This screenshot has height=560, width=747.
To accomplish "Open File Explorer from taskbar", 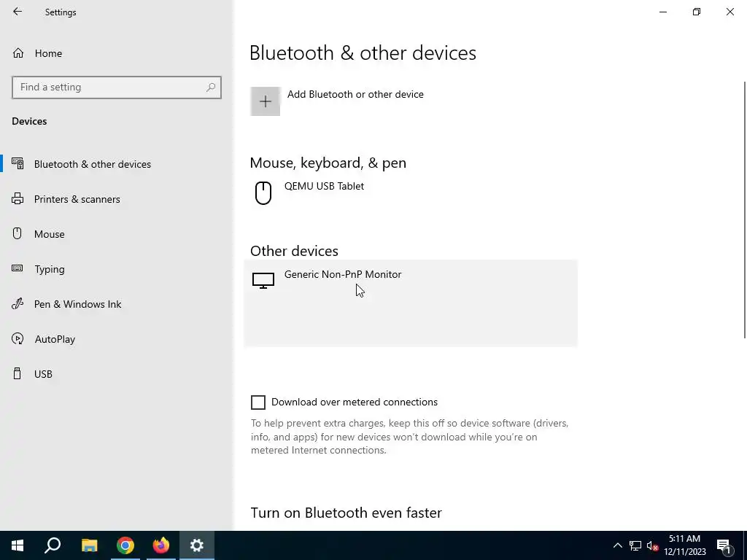I will click(89, 545).
